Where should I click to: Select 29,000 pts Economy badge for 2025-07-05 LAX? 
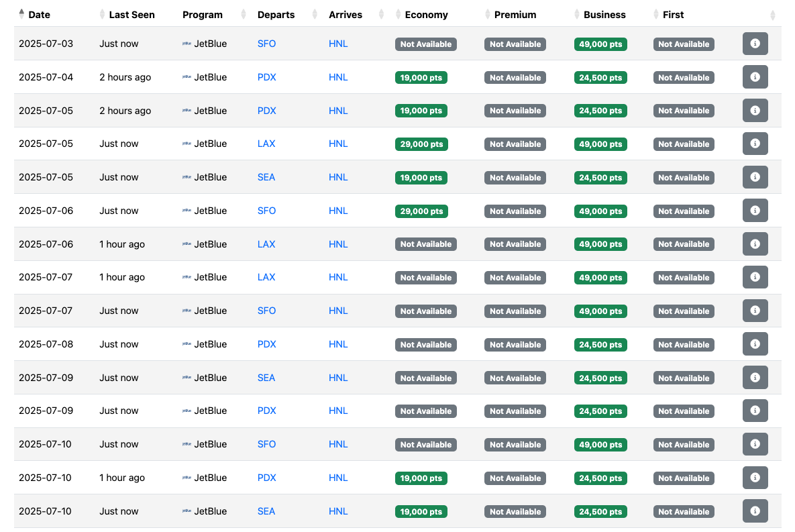[421, 144]
